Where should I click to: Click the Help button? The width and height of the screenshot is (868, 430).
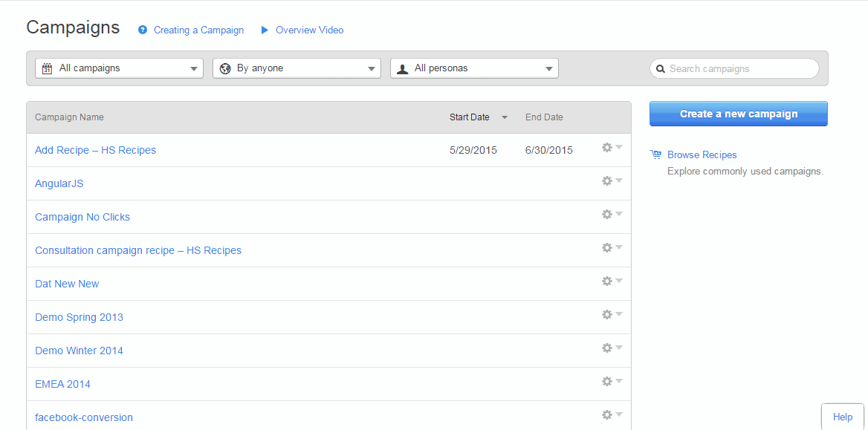pyautogui.click(x=842, y=417)
